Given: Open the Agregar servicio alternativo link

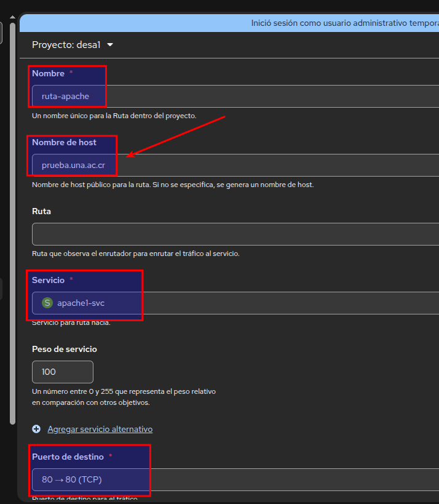Looking at the screenshot, I should (100, 429).
